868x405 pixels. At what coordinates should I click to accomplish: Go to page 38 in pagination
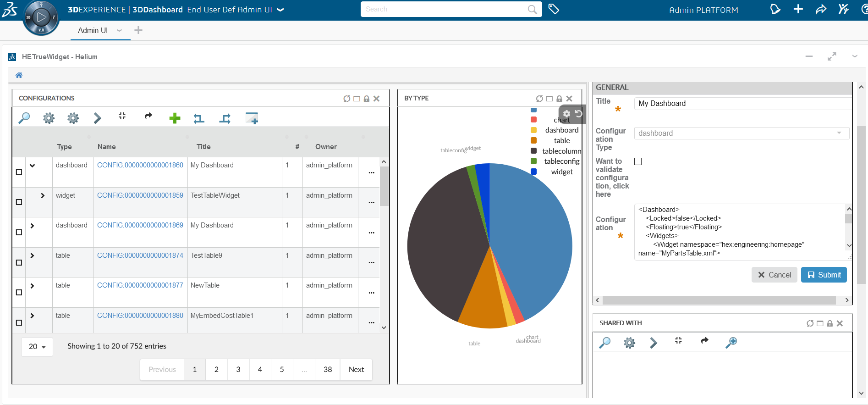click(327, 369)
